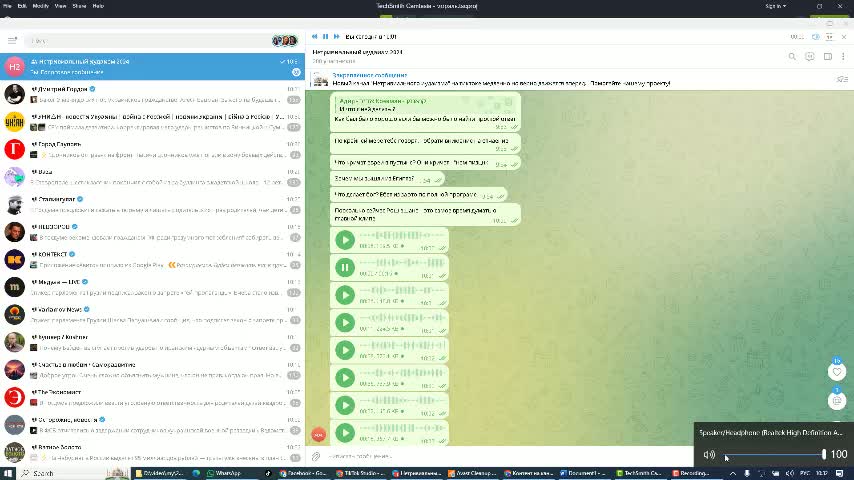854x480 pixels.
Task: Open the Telegram hamburger menu
Action: pyautogui.click(x=12, y=41)
